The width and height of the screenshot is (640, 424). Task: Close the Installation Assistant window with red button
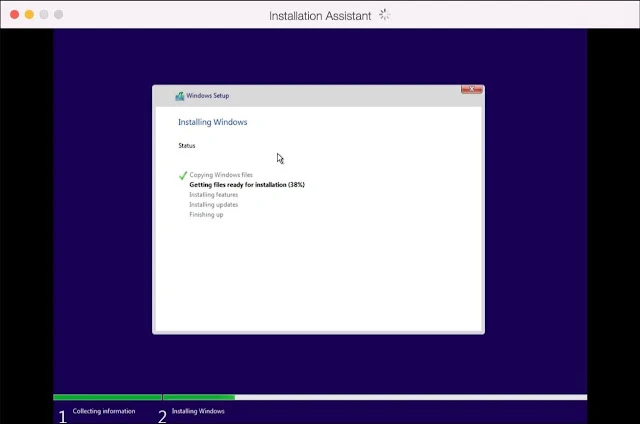click(x=15, y=15)
